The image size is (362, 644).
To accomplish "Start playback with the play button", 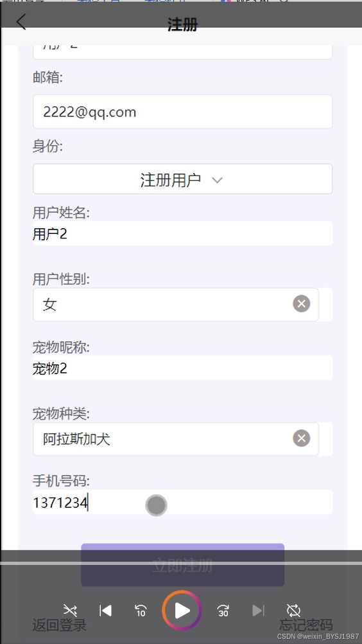I will [182, 611].
